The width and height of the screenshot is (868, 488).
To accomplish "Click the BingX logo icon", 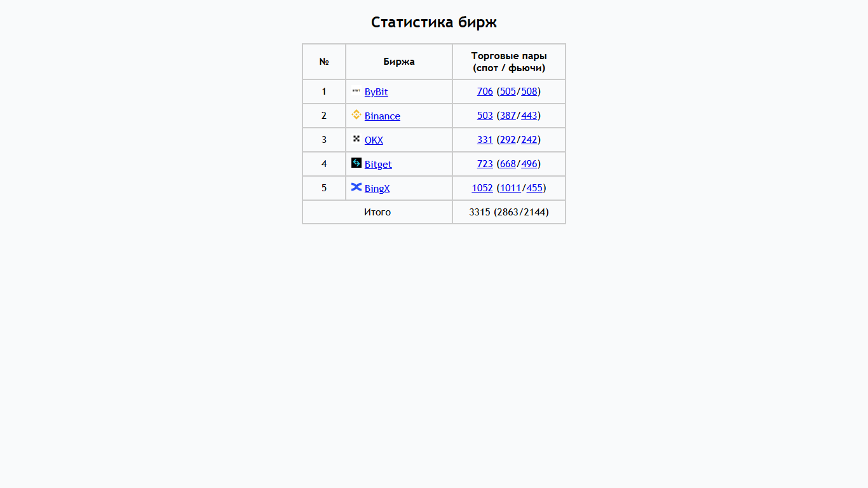I will coord(356,187).
